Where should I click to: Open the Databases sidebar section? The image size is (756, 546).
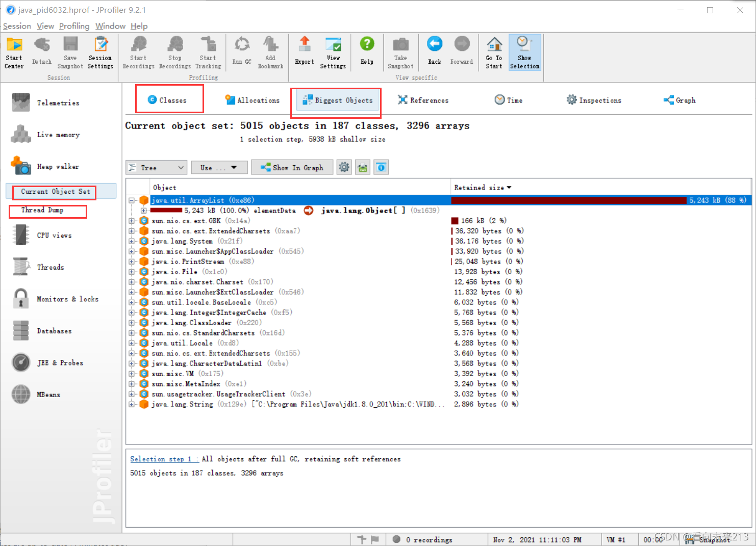click(43, 331)
